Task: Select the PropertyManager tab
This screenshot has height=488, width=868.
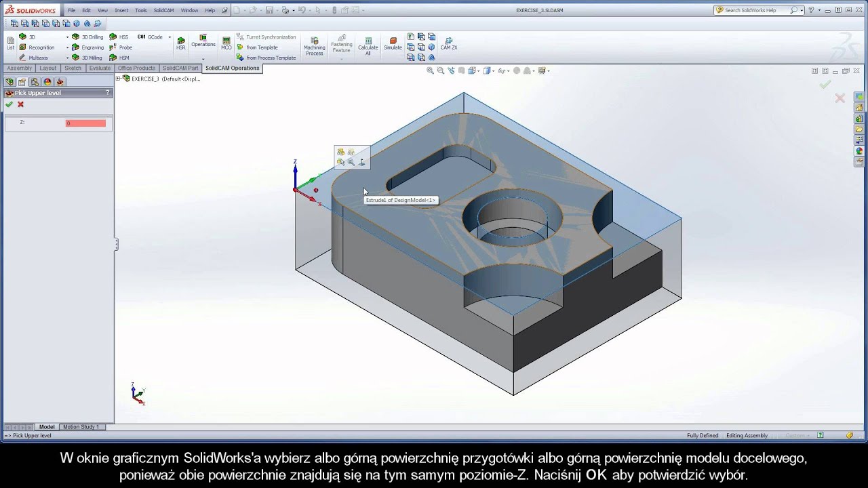Action: coord(22,81)
